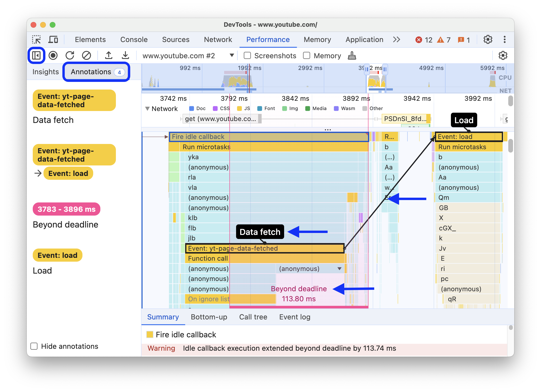Image resolution: width=541 pixels, height=392 pixels.
Task: Expand the anonymous function call tree item
Action: coord(338,268)
